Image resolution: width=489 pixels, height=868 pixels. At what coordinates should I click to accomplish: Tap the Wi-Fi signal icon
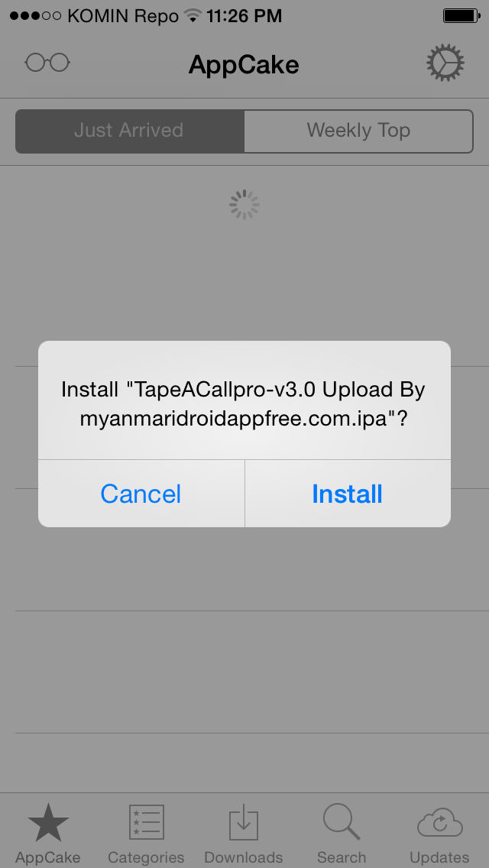click(x=193, y=15)
